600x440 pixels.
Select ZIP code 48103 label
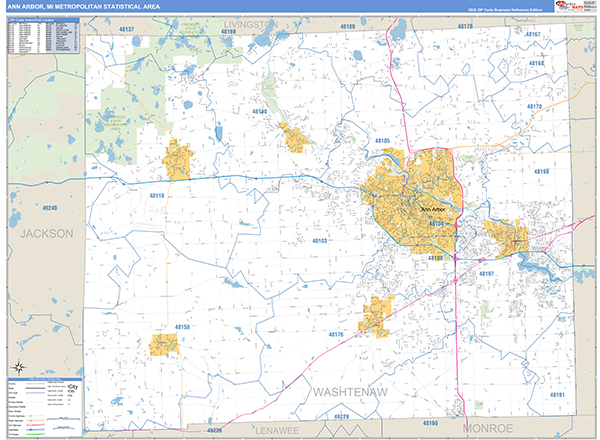click(321, 241)
